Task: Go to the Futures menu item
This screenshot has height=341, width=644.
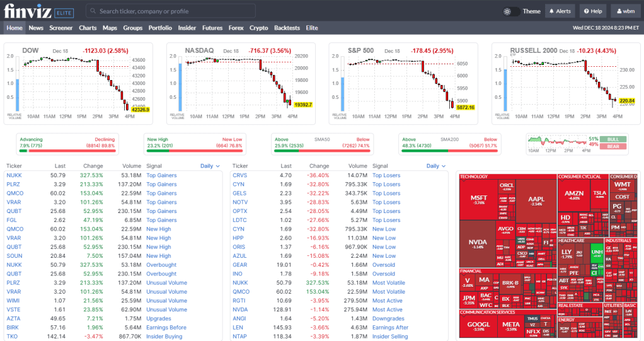Action: (212, 28)
